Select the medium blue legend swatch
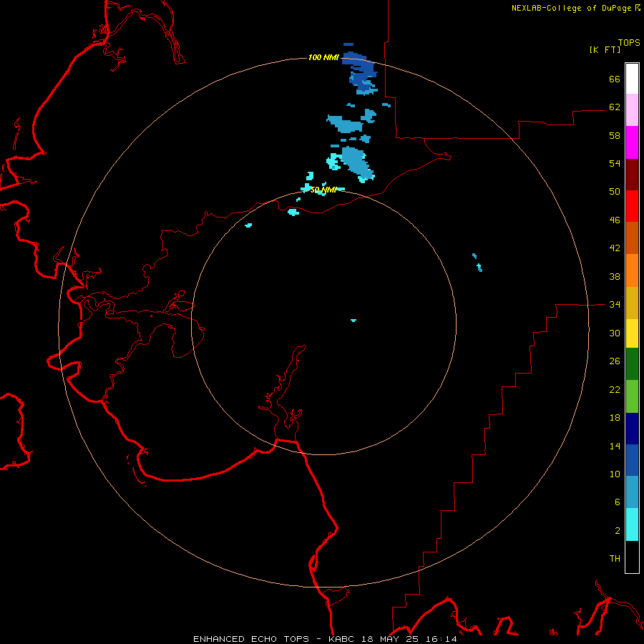The height and width of the screenshot is (644, 644). (x=632, y=460)
